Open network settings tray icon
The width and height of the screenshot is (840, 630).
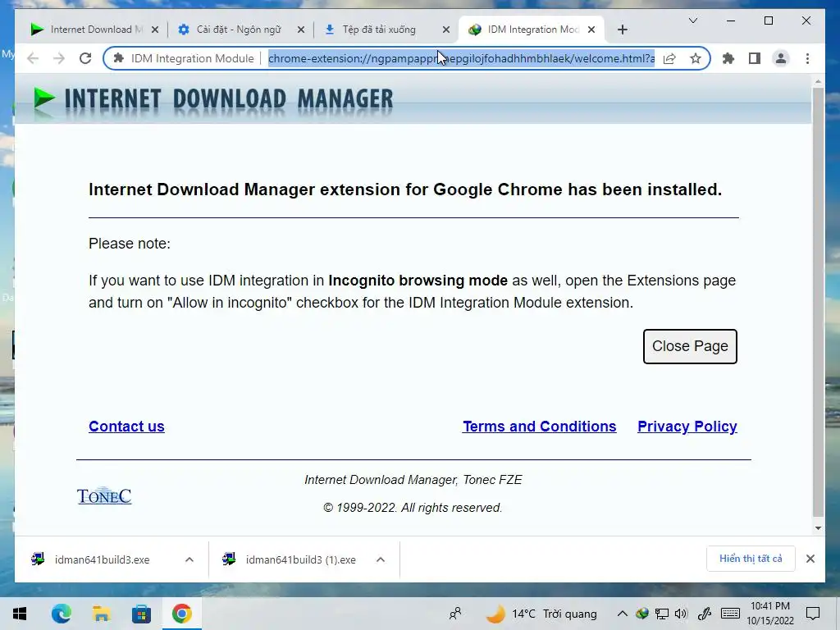tap(662, 614)
